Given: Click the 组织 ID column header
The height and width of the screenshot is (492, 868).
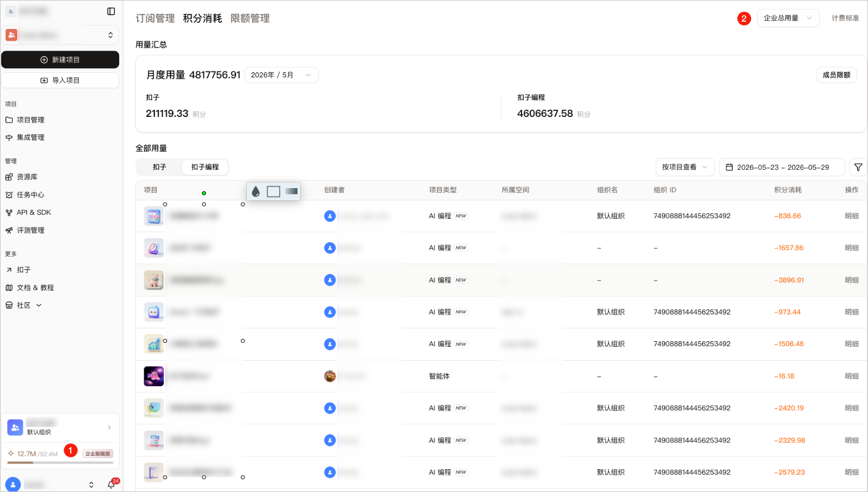Looking at the screenshot, I should pyautogui.click(x=665, y=190).
